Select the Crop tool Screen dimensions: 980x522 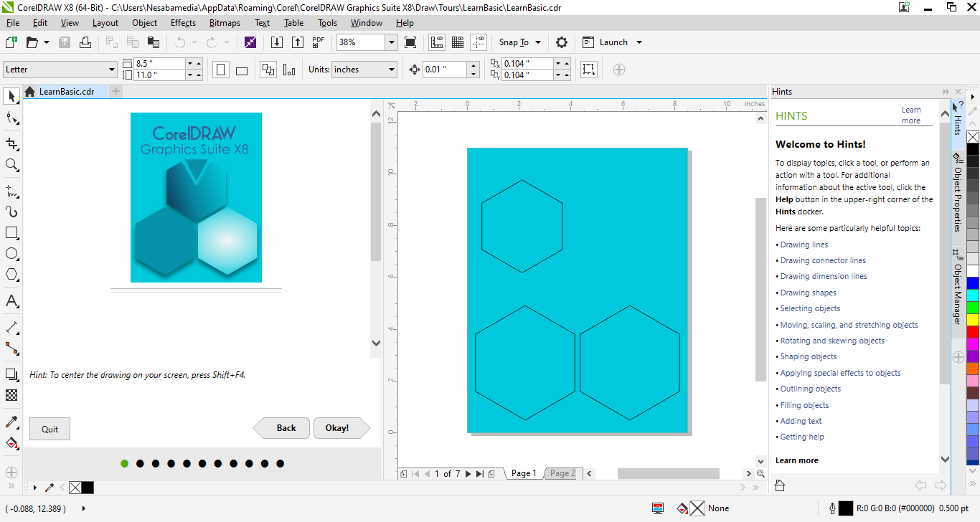point(11,143)
